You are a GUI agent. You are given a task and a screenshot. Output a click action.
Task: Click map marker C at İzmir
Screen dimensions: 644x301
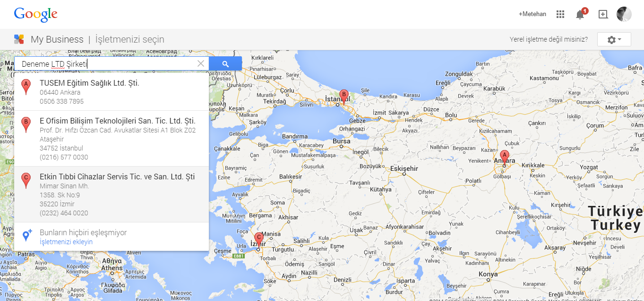pyautogui.click(x=258, y=239)
